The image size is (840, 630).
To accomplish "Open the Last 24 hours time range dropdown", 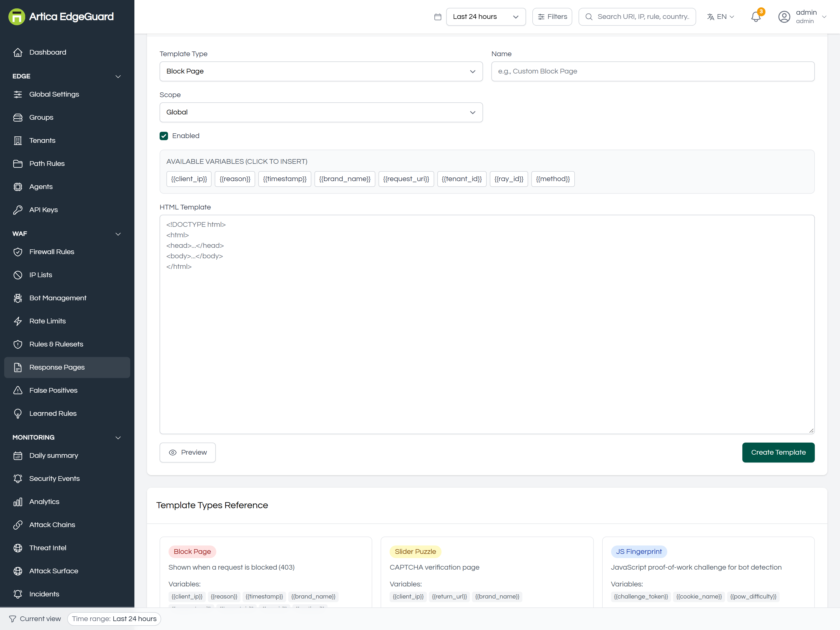I will (486, 17).
